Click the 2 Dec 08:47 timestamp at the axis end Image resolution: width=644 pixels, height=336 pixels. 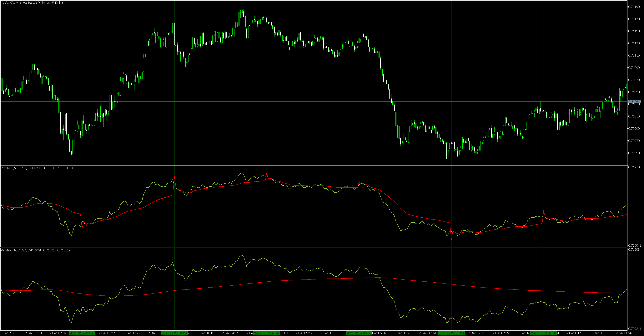coord(624,333)
